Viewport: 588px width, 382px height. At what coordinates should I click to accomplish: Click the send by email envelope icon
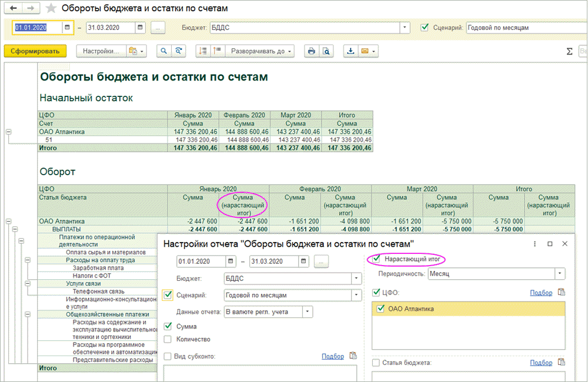click(365, 51)
